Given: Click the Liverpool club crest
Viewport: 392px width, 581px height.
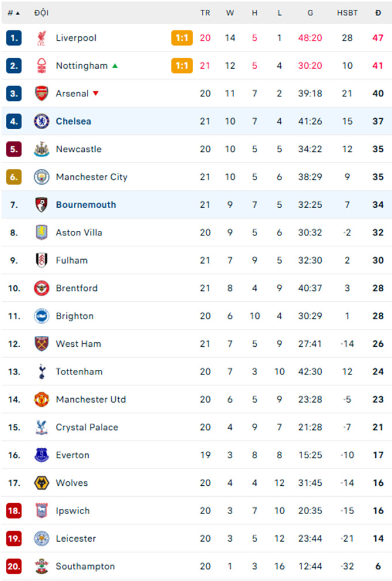Looking at the screenshot, I should point(42,38).
